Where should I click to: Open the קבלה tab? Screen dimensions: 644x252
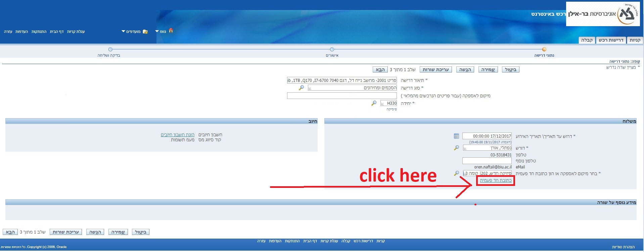[x=587, y=40]
